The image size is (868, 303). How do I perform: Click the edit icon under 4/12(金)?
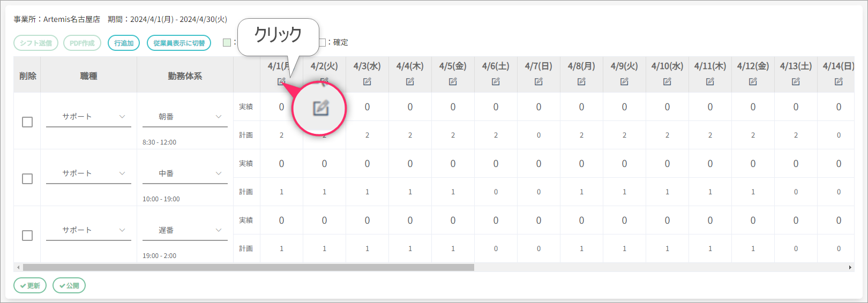pyautogui.click(x=753, y=81)
